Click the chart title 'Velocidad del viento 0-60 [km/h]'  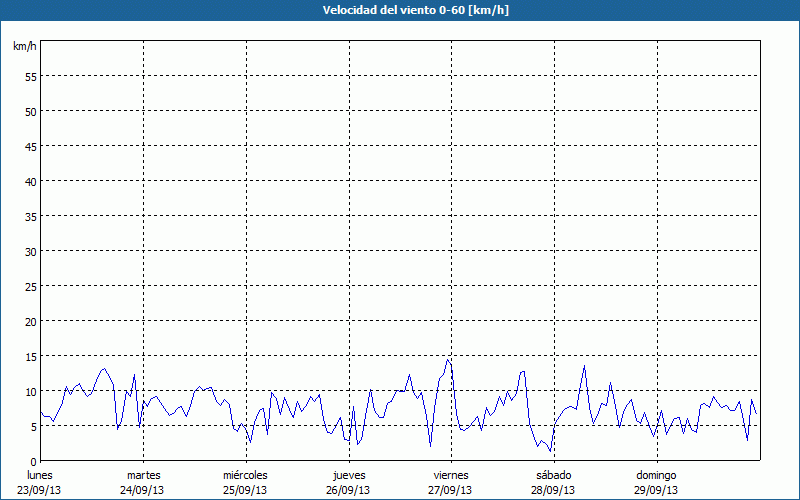click(x=400, y=10)
